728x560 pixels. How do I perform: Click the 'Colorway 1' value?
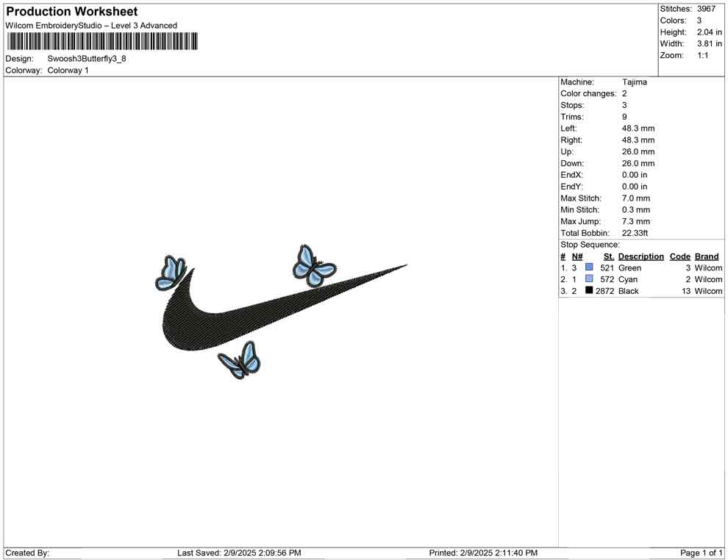click(68, 71)
